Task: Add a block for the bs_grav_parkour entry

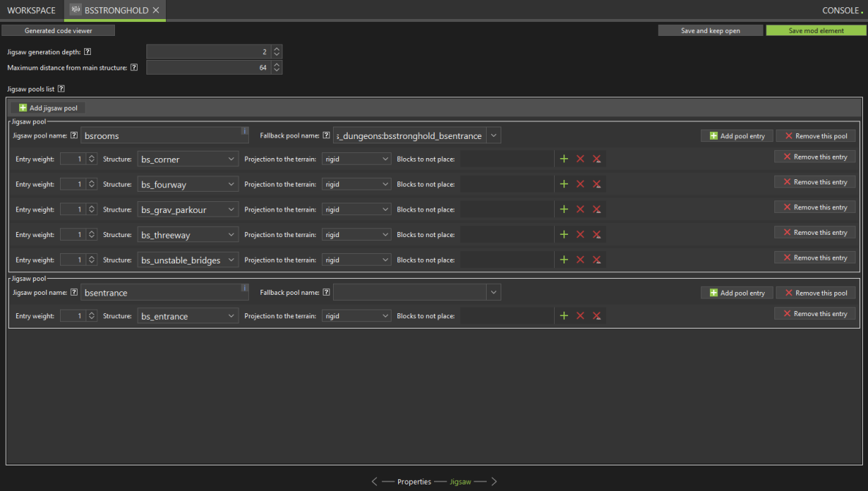Action: click(564, 209)
